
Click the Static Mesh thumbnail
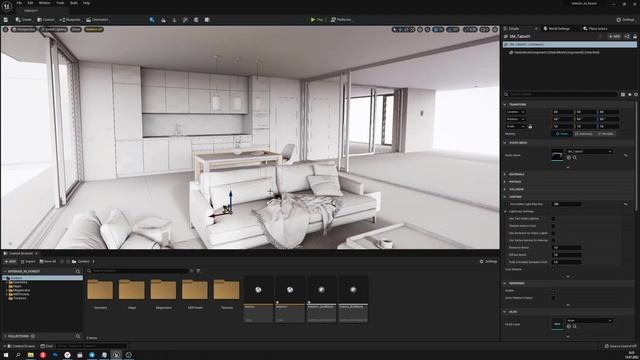(557, 155)
